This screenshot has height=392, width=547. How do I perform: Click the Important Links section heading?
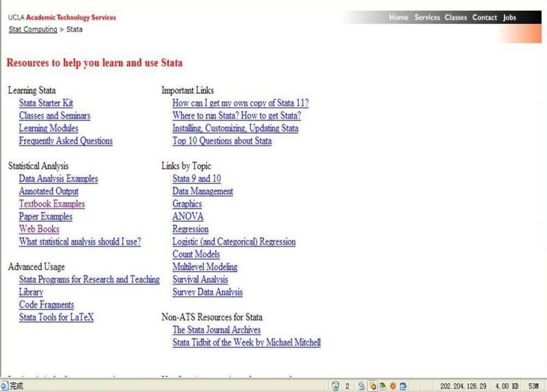click(x=187, y=90)
